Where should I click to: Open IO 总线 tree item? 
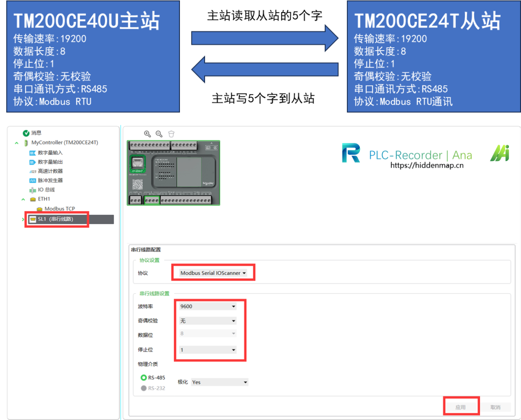46,190
